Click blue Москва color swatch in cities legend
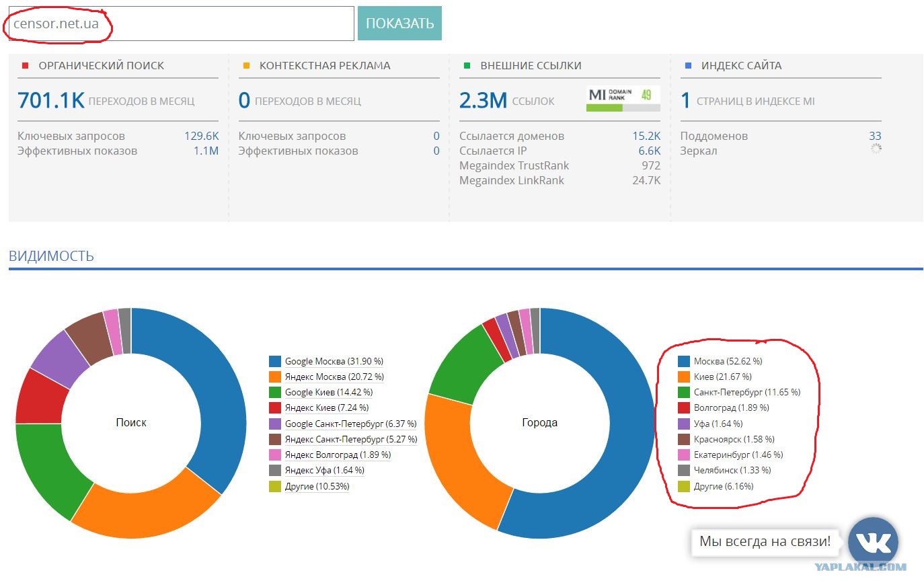 pos(684,361)
